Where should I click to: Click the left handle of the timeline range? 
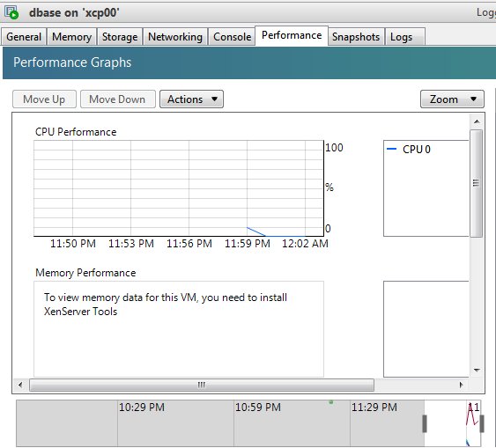point(425,423)
